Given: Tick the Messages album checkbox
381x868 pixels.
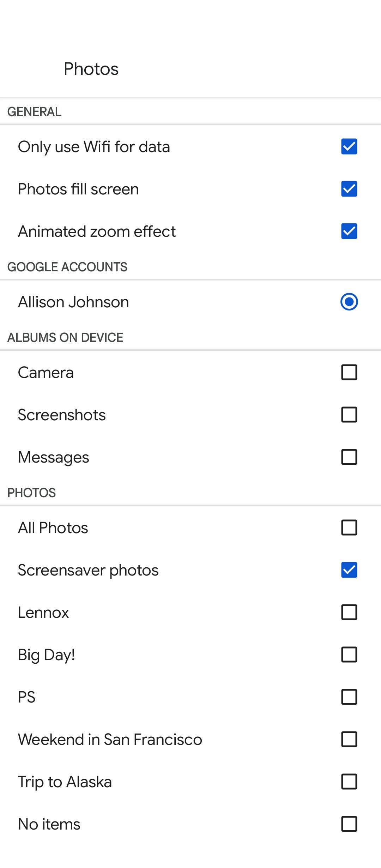Looking at the screenshot, I should (x=349, y=457).
